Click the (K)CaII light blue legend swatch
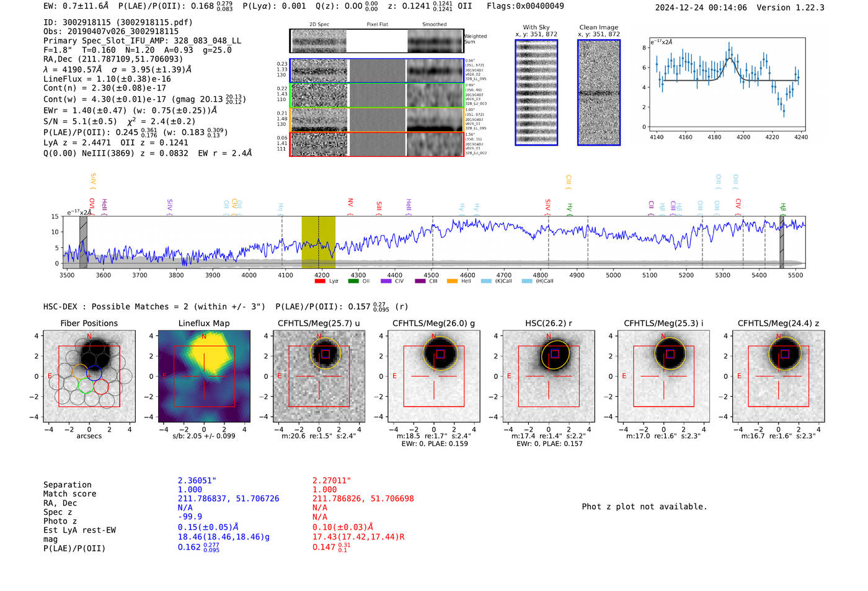 tap(486, 282)
